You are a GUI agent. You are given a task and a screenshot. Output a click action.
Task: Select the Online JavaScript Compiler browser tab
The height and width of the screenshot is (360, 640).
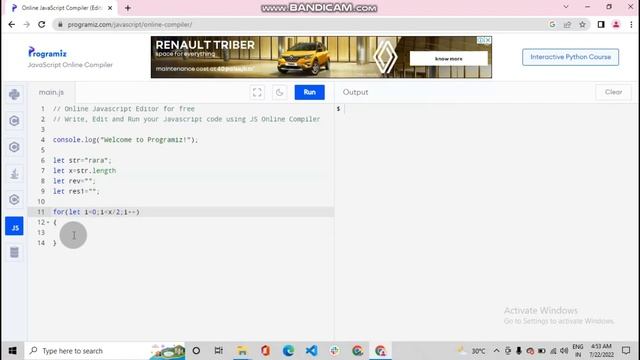pos(61,8)
